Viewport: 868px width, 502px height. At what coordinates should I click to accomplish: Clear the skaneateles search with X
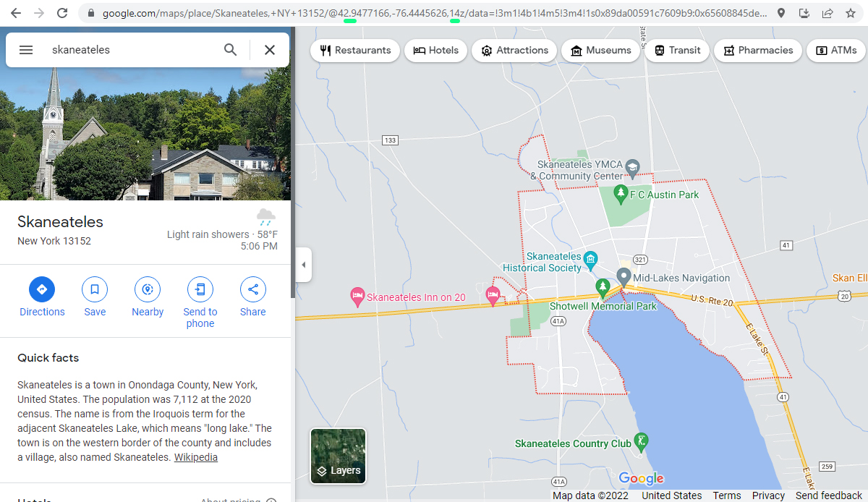[x=270, y=50]
